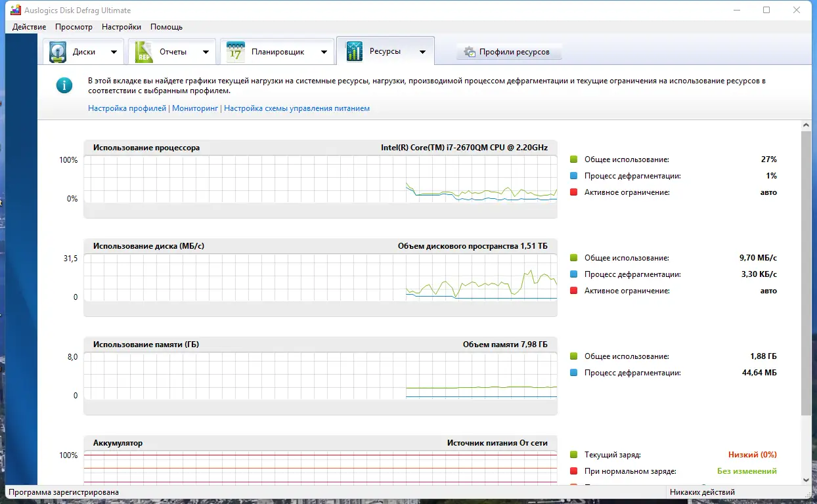
Task: Click the 1,88 ГБ memory value
Action: coord(764,356)
